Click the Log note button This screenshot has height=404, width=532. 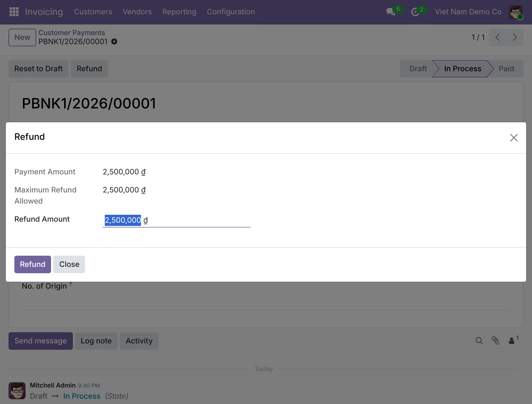[x=96, y=341]
